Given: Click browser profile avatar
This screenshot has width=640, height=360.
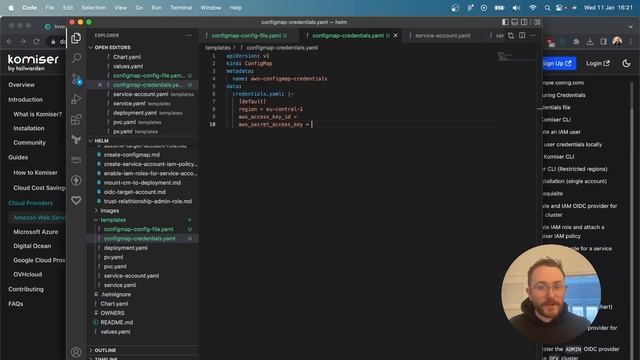Looking at the screenshot, I should click(x=617, y=41).
